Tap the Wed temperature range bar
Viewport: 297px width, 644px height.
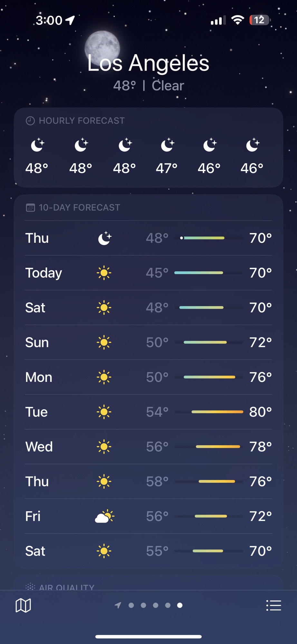[218, 447]
